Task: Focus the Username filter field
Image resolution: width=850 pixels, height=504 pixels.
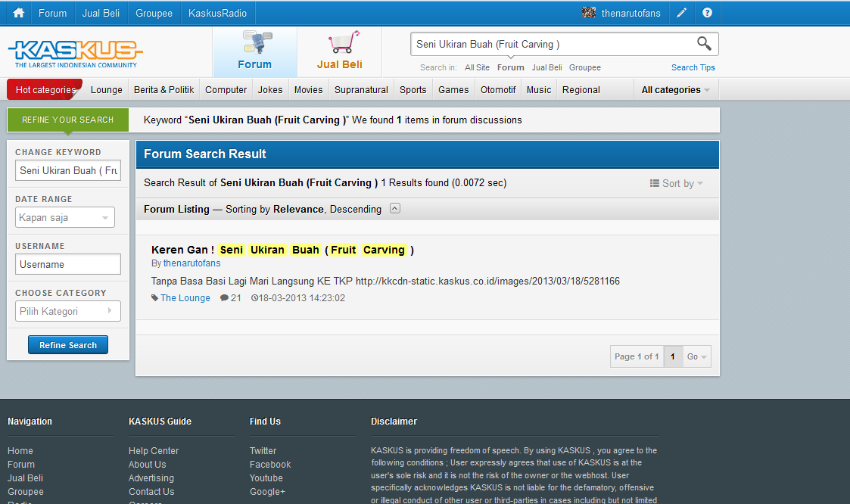Action: click(x=68, y=264)
